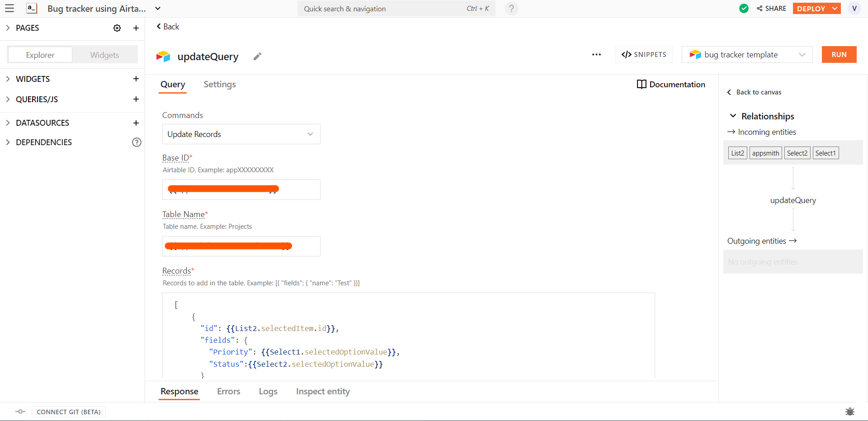The image size is (868, 421).
Task: Select the Explorer view toggle
Action: pos(40,55)
